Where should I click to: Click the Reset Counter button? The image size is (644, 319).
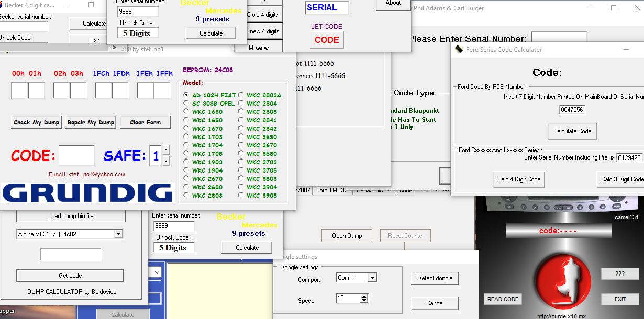pyautogui.click(x=406, y=236)
